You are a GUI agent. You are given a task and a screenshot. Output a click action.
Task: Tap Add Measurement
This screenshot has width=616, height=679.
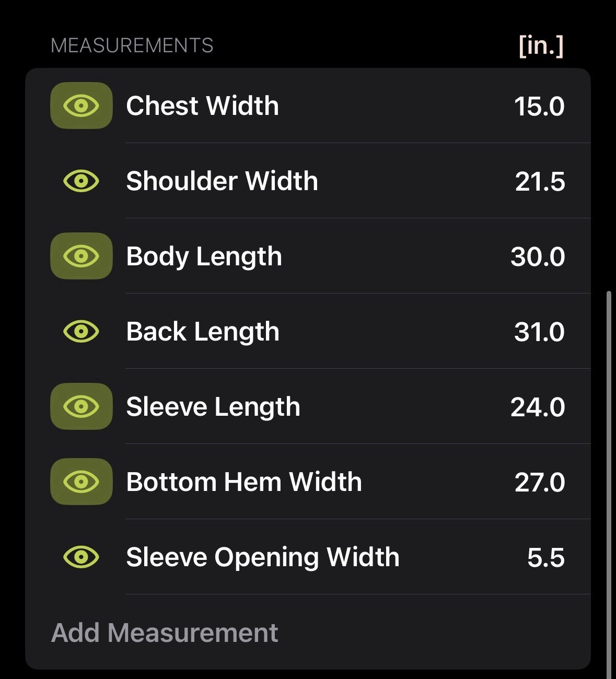click(165, 633)
